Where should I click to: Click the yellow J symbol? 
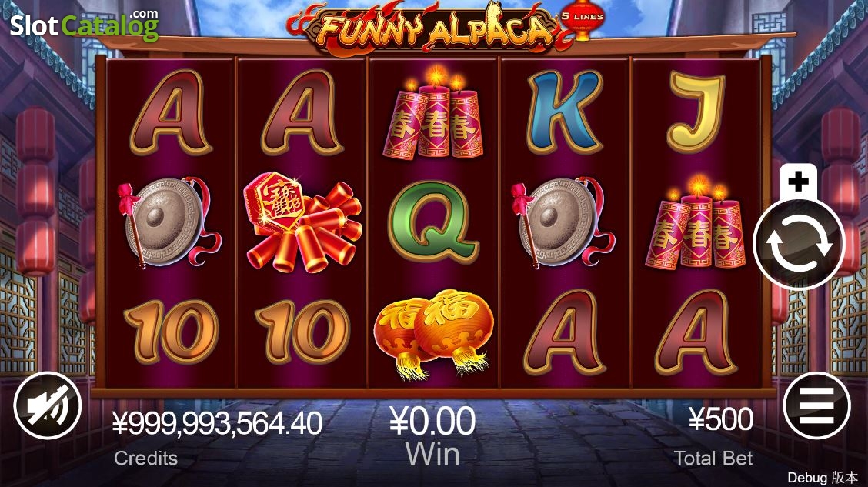(x=696, y=113)
